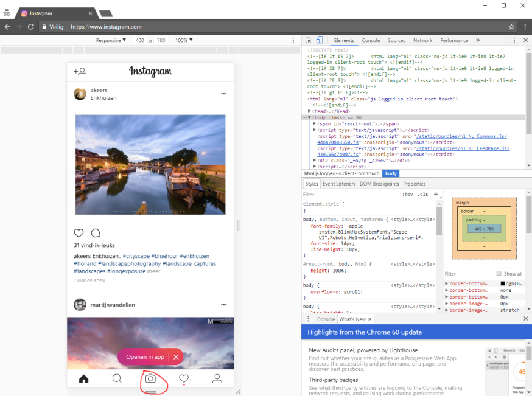Screen dimensions: 532x396
Task: Toggle the DevTools device toolbar
Action: 320,40
